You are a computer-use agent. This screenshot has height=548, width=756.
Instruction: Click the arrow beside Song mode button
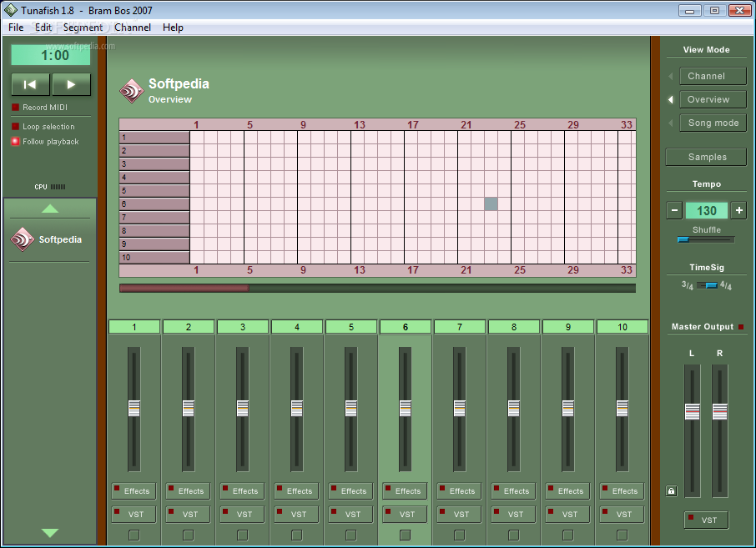671,123
